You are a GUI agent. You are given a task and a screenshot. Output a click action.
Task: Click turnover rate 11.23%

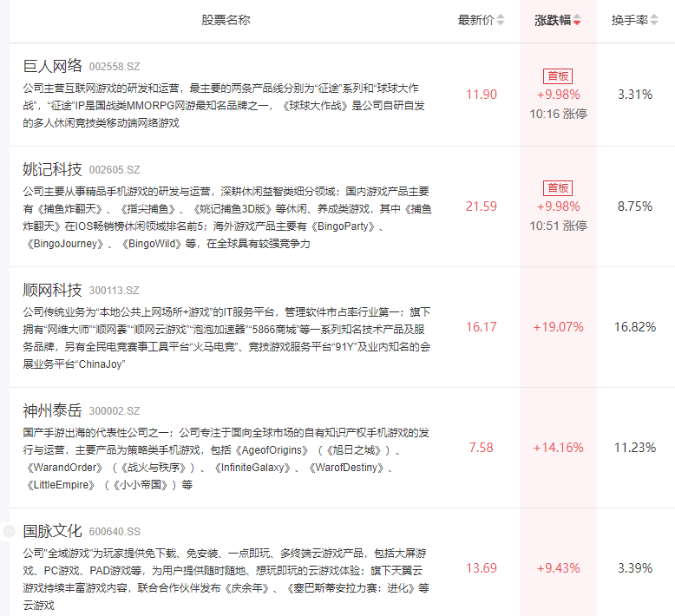click(x=635, y=448)
